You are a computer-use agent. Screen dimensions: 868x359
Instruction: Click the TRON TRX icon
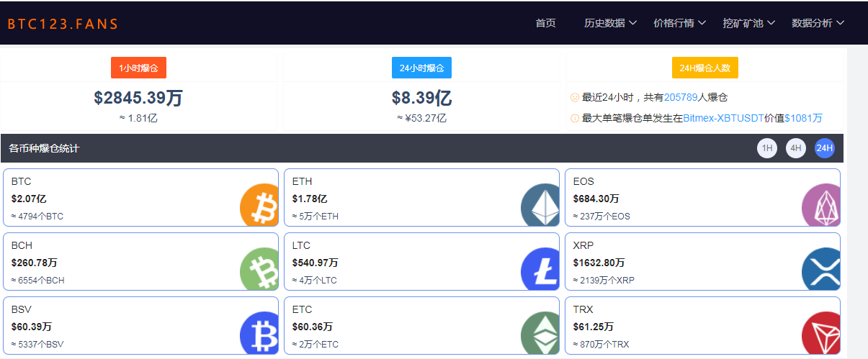click(x=820, y=332)
